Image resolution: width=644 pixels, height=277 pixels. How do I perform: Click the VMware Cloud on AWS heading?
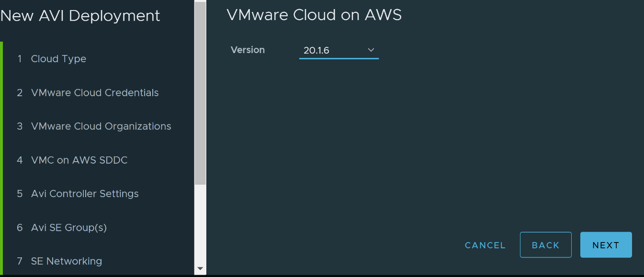pos(314,15)
